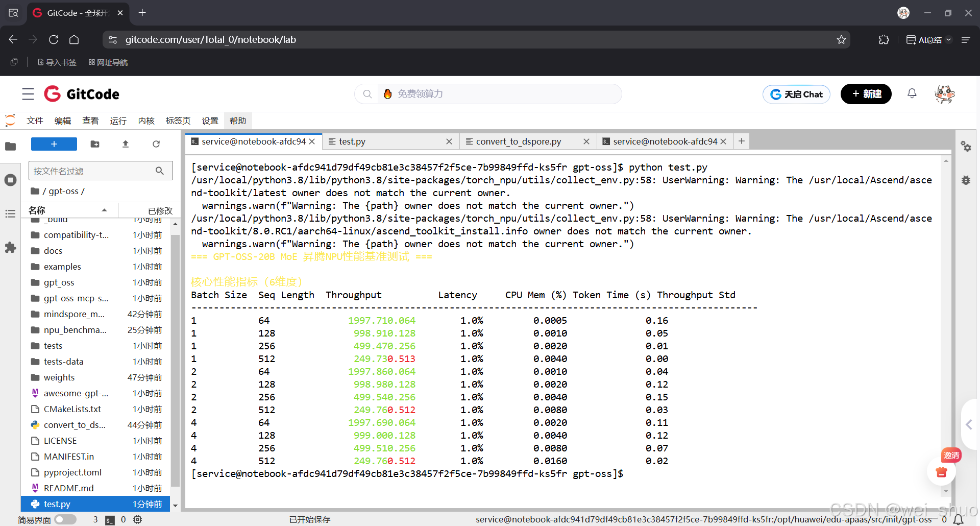Open the 文件 menu
Image resolution: width=980 pixels, height=526 pixels.
click(x=35, y=121)
